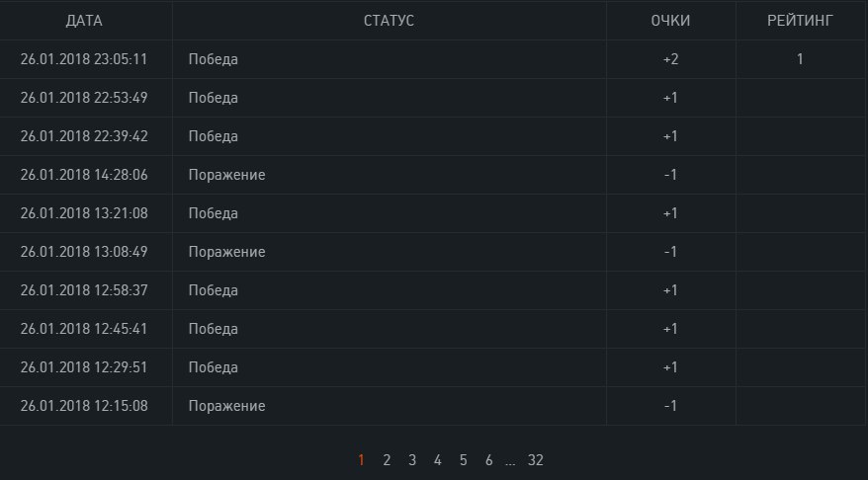
Task: Navigate to page 4 of results
Action: pyautogui.click(x=438, y=460)
